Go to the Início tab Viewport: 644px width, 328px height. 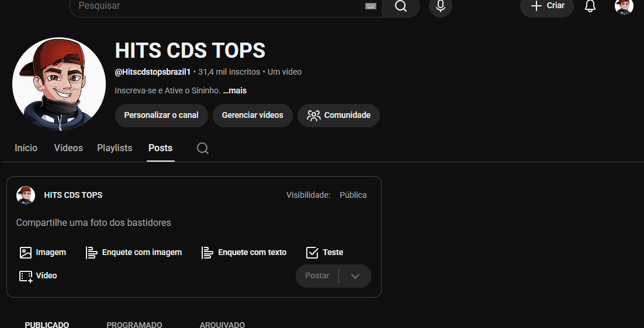click(x=26, y=148)
